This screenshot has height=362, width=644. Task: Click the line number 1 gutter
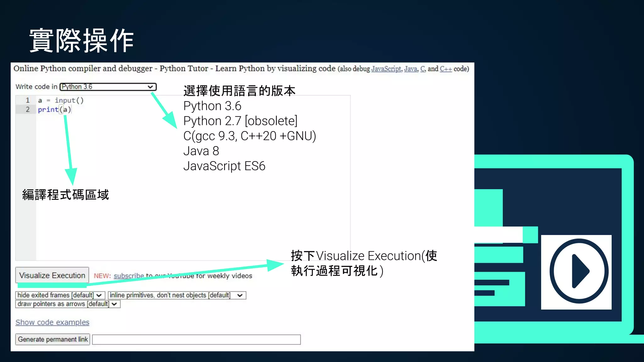(x=27, y=100)
